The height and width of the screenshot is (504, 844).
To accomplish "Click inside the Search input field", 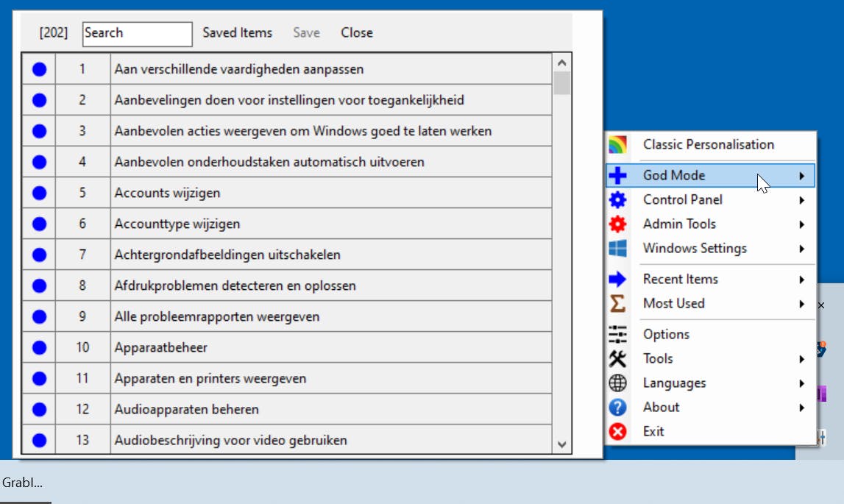I will point(138,34).
